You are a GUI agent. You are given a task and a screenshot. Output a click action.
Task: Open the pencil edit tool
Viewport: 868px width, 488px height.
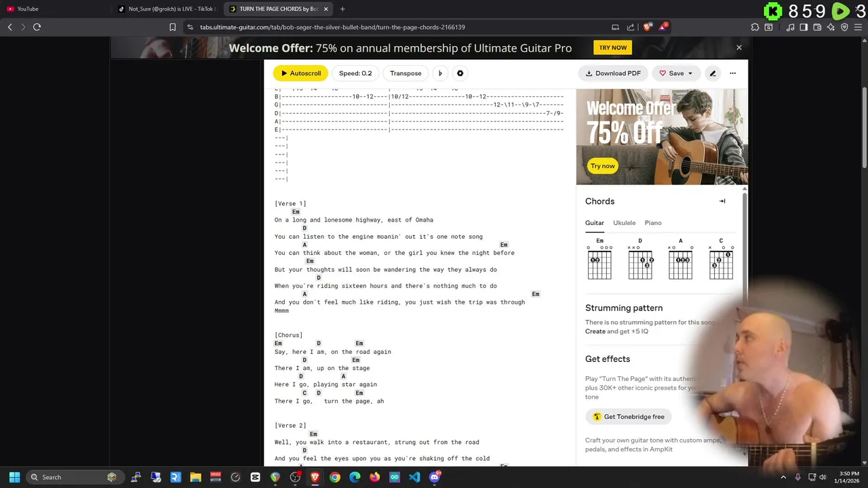(712, 73)
